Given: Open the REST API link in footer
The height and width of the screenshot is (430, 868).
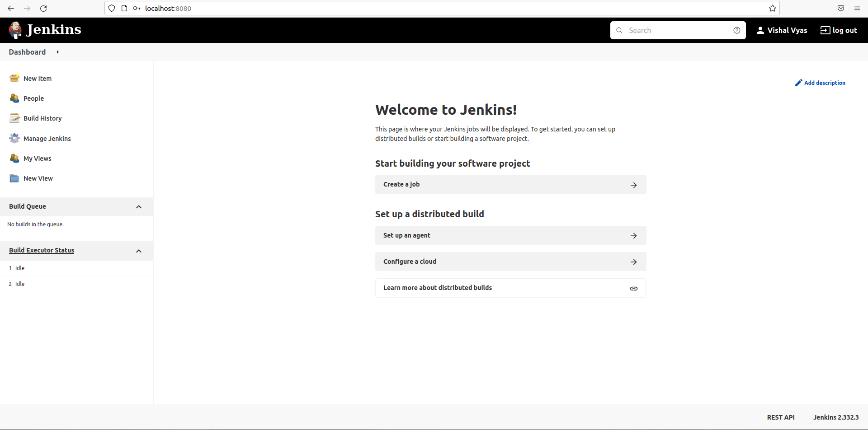Looking at the screenshot, I should (x=781, y=417).
